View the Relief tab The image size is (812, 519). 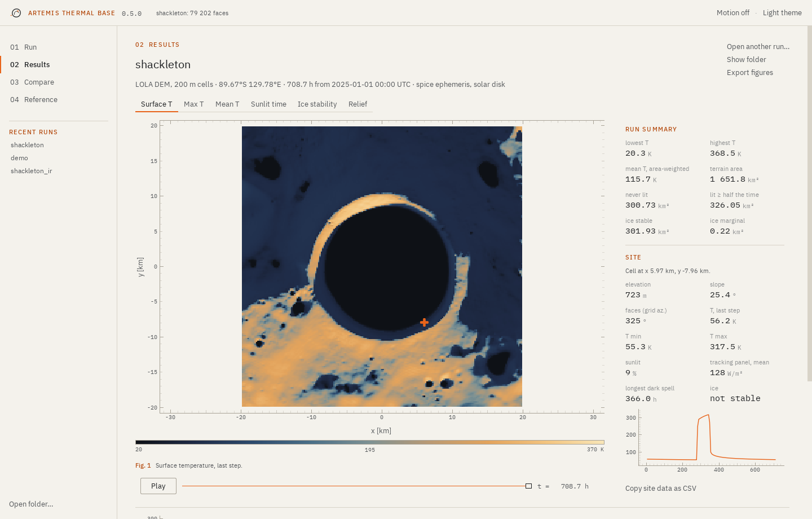click(x=358, y=104)
